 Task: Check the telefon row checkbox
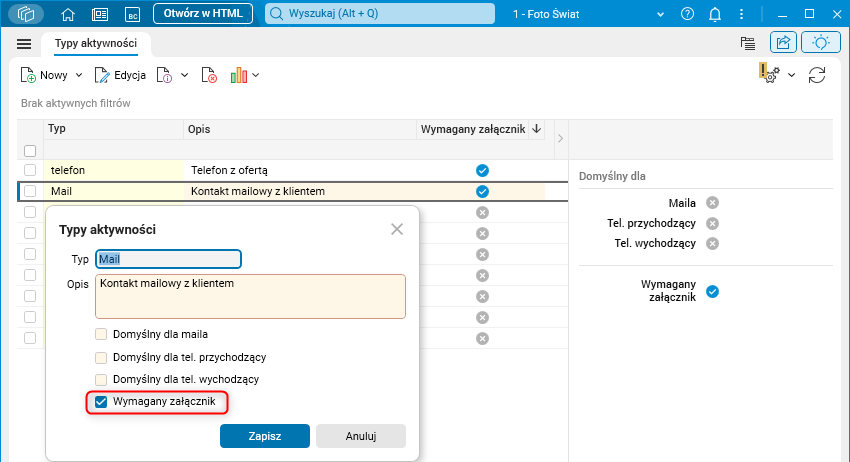pyautogui.click(x=30, y=170)
